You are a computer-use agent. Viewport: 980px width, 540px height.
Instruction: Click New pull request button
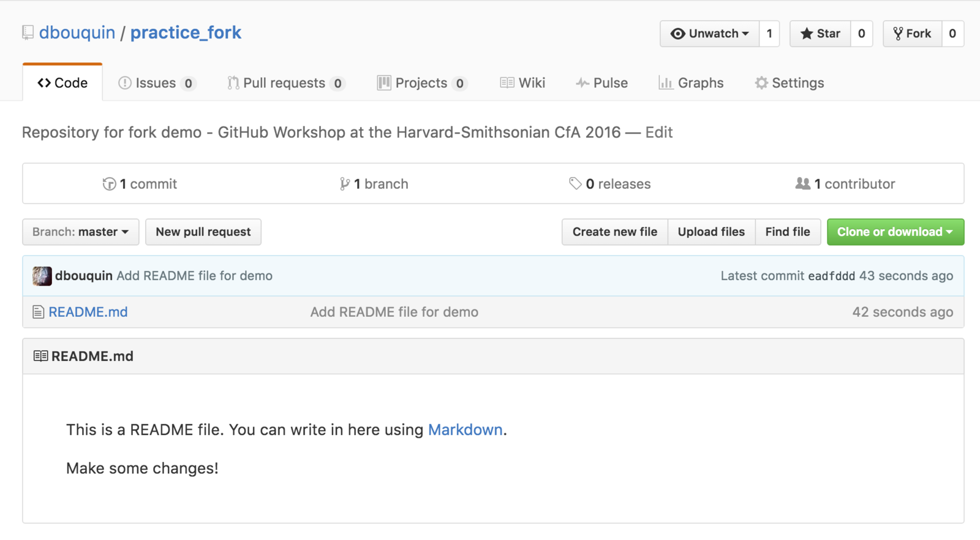[203, 232]
